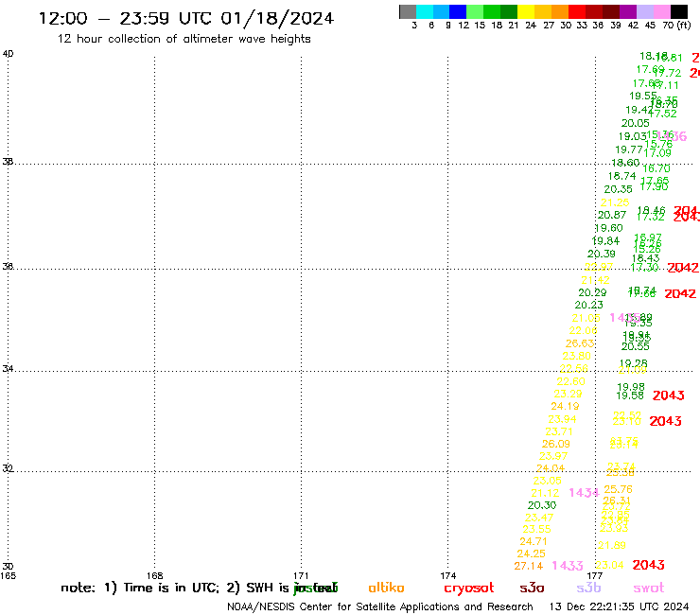Click the longitude axis label "177"
Viewport: 700px width, 615px height.
click(595, 575)
